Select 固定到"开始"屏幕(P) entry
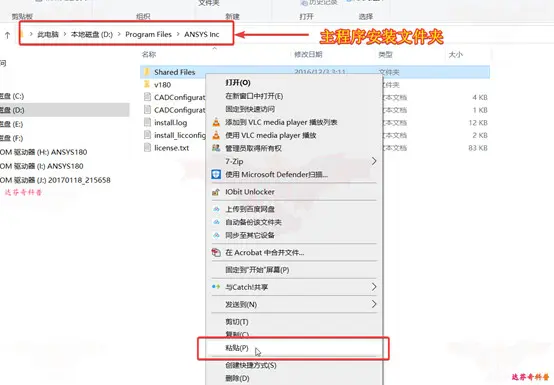 coord(258,270)
